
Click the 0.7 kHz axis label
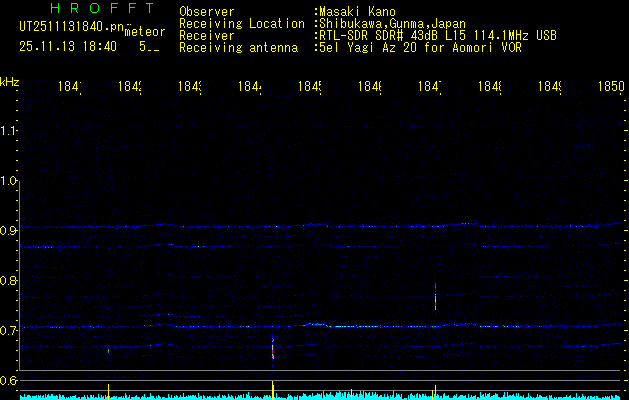click(x=10, y=331)
